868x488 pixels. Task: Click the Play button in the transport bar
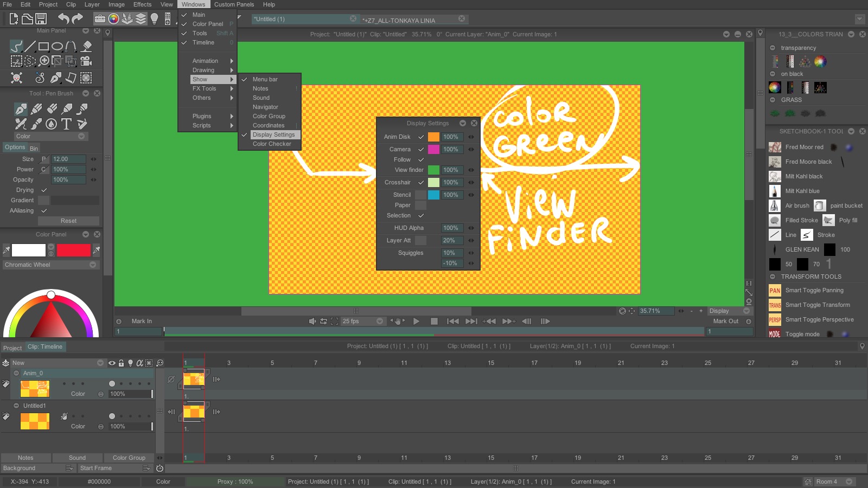(x=416, y=321)
